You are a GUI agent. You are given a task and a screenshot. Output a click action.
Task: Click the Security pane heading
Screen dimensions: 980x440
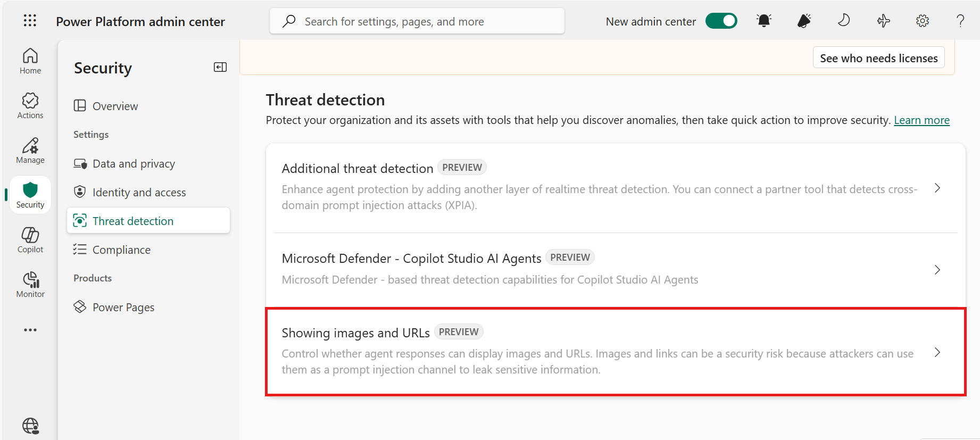[103, 68]
